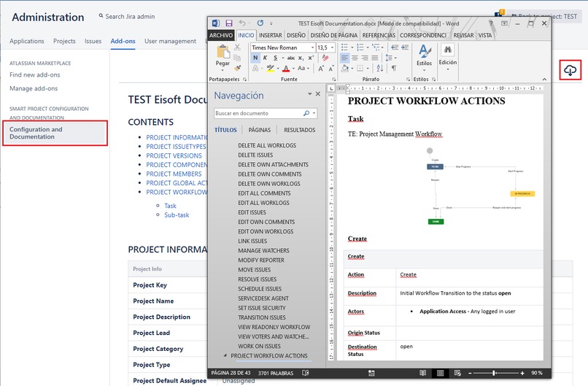Open the ARCHIVO tab

click(221, 35)
